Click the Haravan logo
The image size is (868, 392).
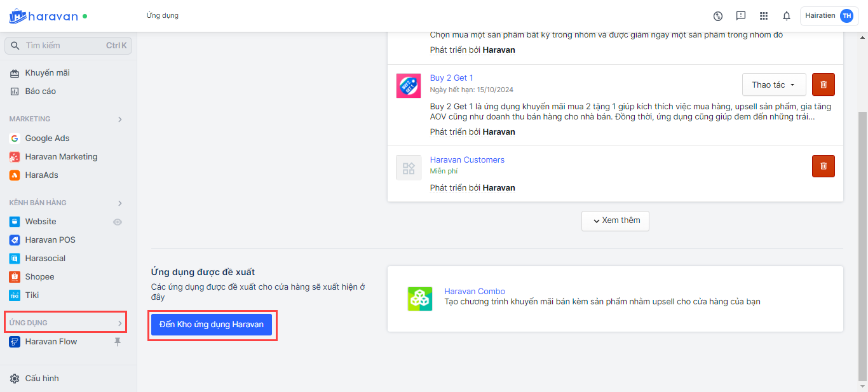coord(44,16)
